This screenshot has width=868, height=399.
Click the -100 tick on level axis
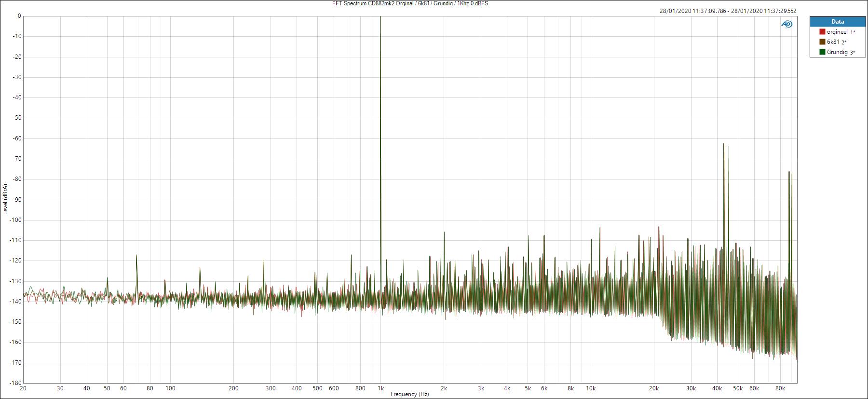tap(14, 220)
